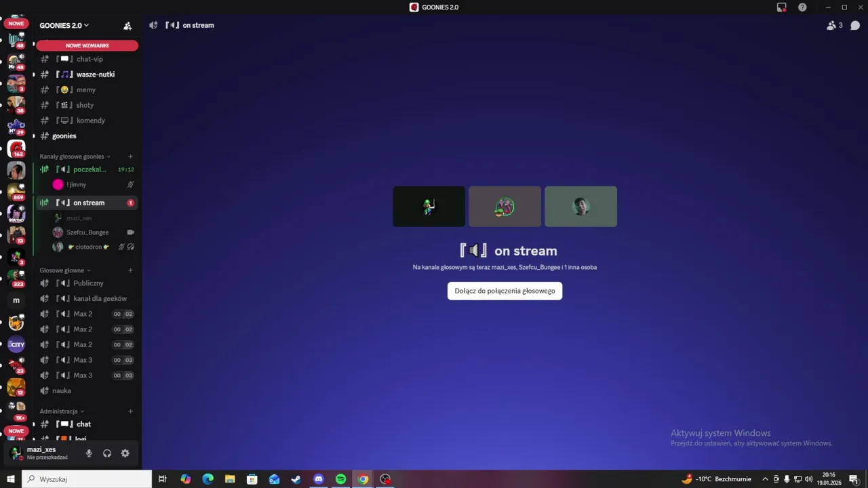Collapse the Administracja category

pos(62,411)
